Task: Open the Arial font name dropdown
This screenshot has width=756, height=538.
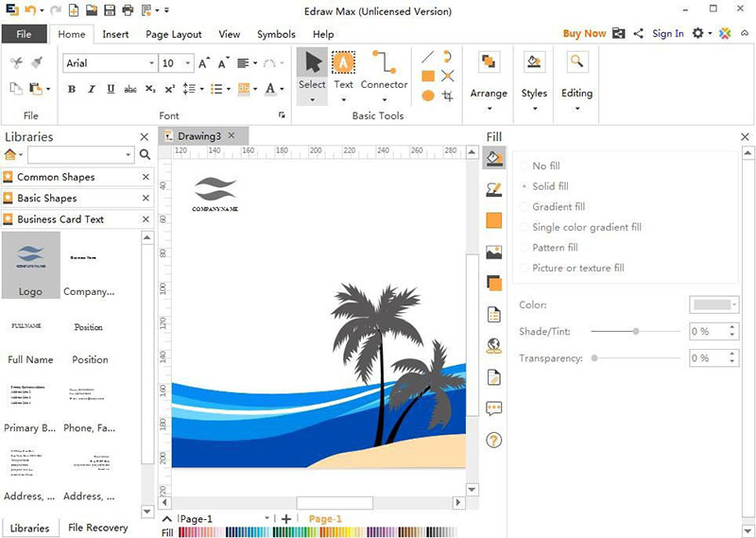Action: point(151,63)
